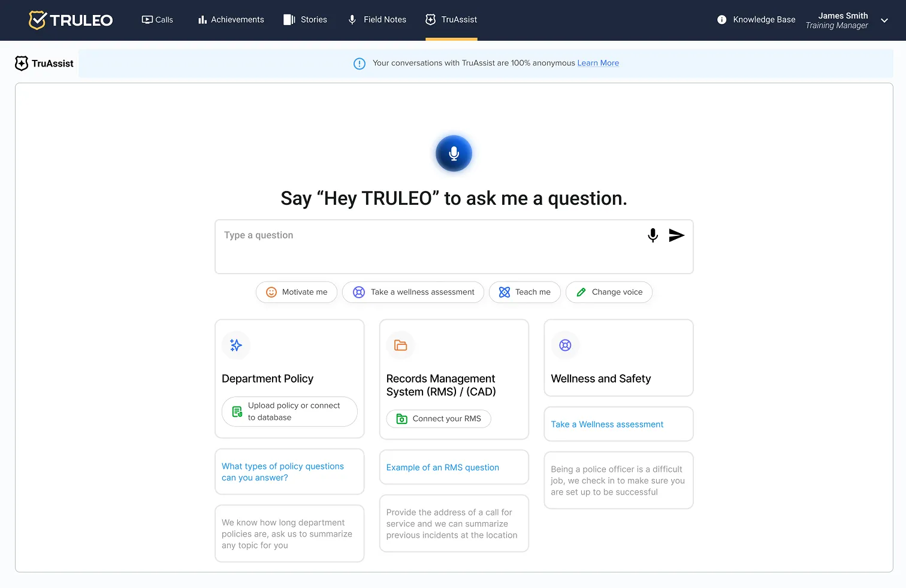Click the Say Hey TRULEO heading
Screen dimensions: 906x588
pos(454,198)
